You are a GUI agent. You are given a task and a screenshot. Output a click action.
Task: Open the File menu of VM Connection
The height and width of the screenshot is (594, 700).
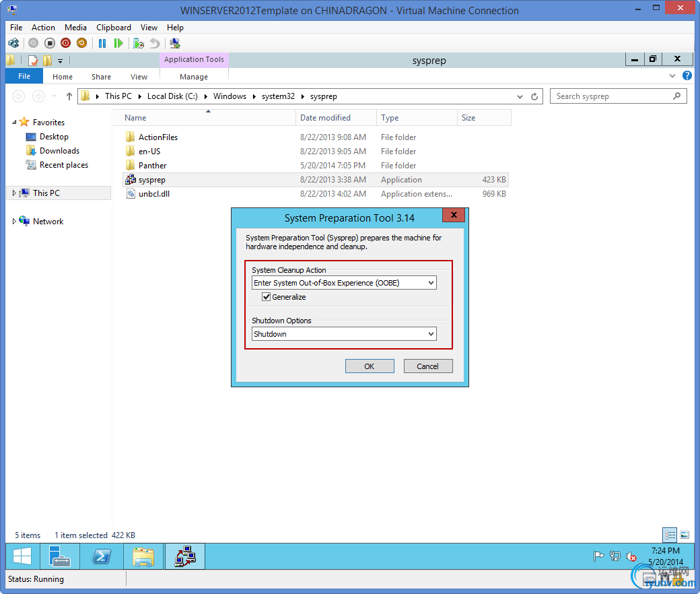click(x=16, y=27)
